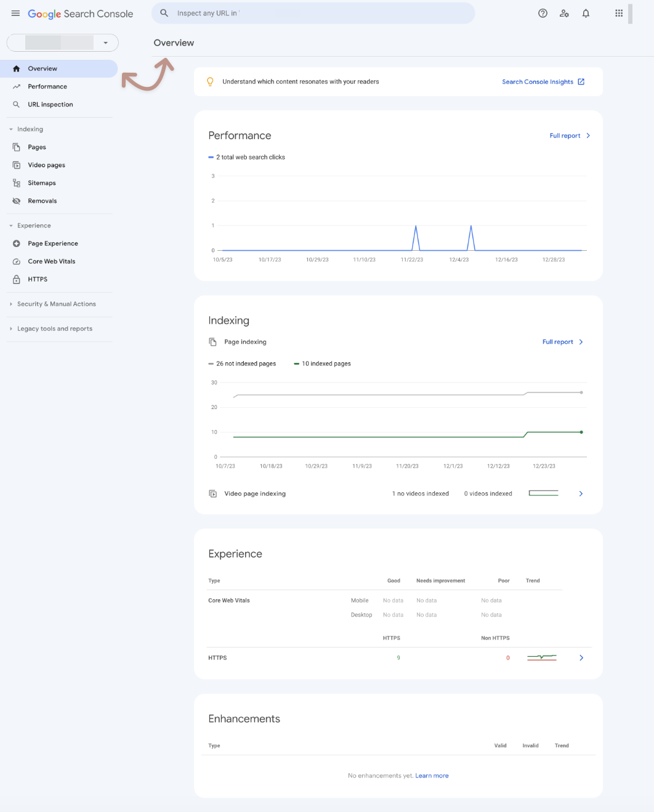This screenshot has width=654, height=812.
Task: Open Video page indexing arrow
Action: 581,493
